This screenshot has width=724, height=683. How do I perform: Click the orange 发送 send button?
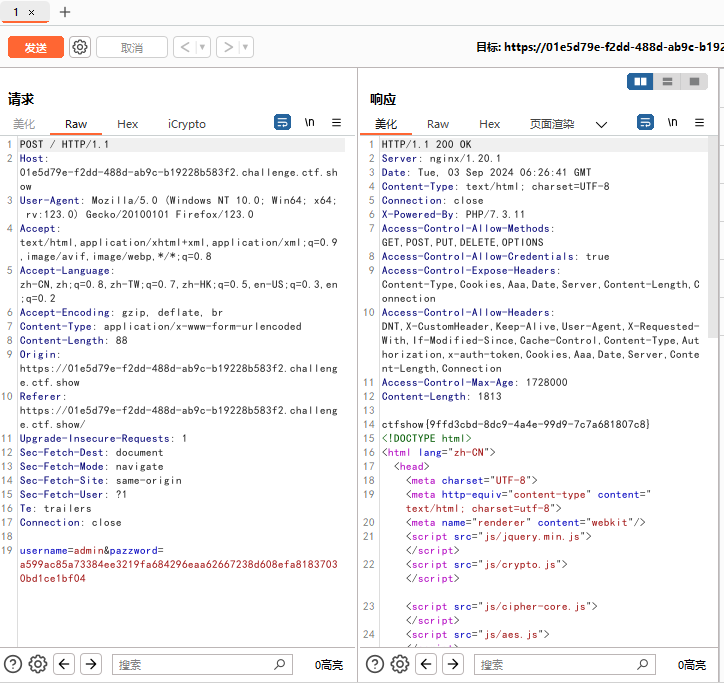(36, 47)
